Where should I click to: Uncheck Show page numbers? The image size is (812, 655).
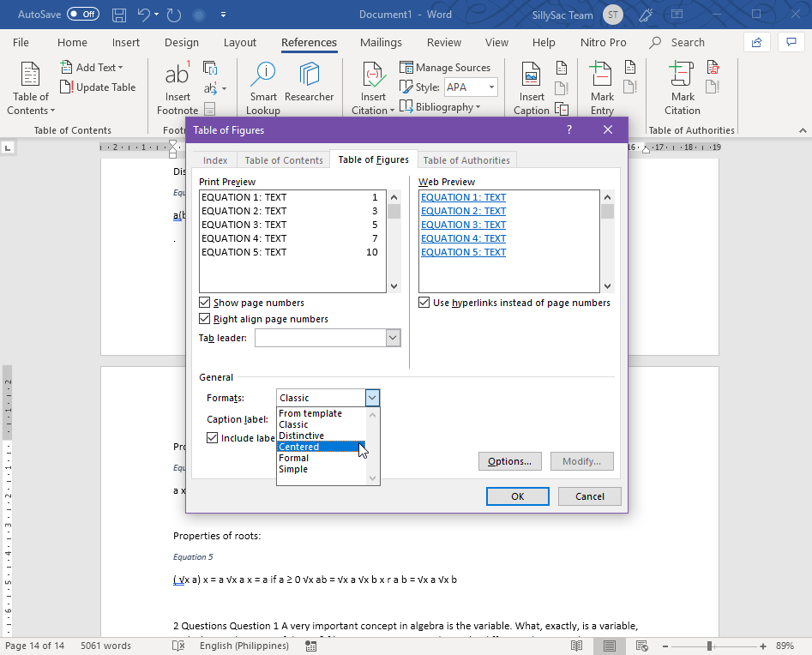click(205, 303)
